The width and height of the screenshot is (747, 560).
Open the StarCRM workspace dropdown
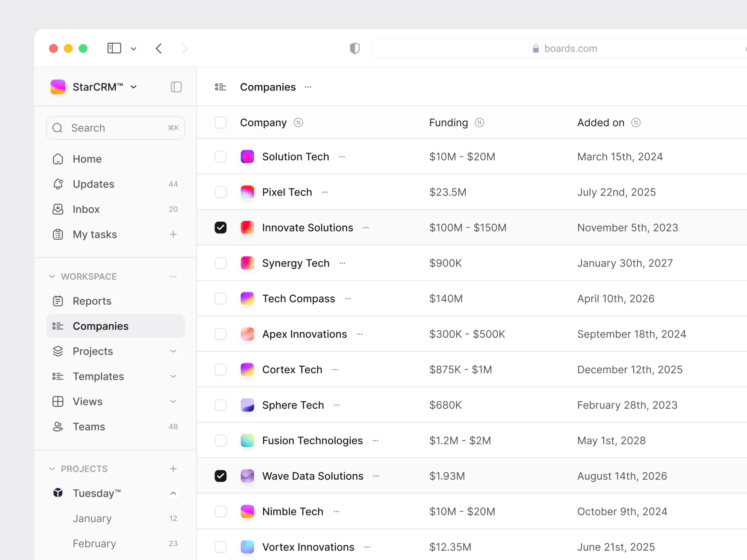coord(133,87)
